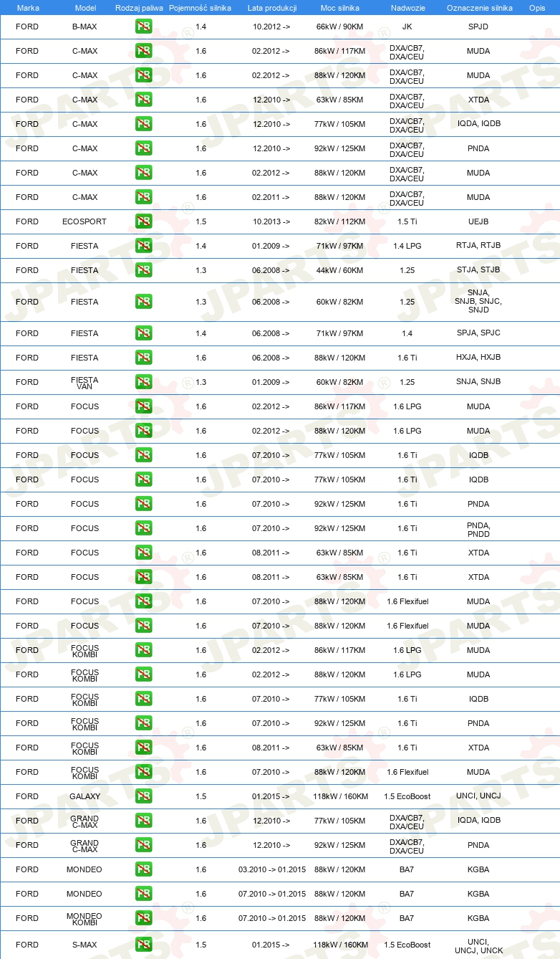Click the Marka column header
The image size is (560, 959).
tap(28, 8)
